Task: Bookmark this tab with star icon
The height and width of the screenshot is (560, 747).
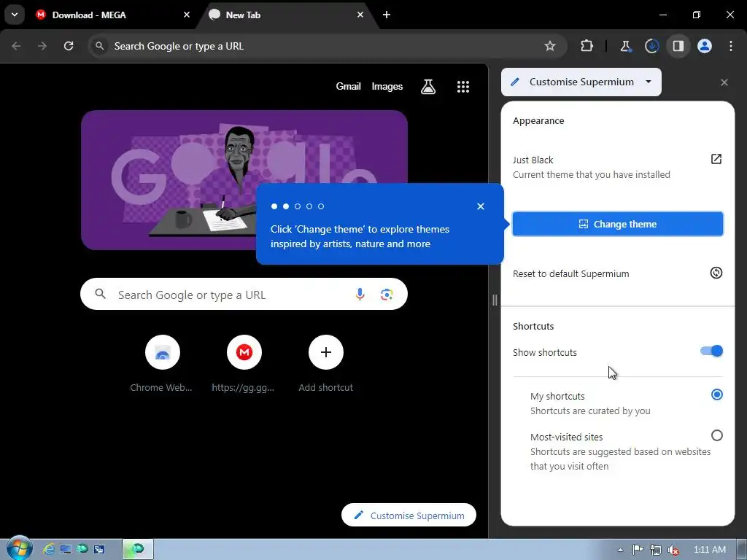Action: click(x=550, y=46)
